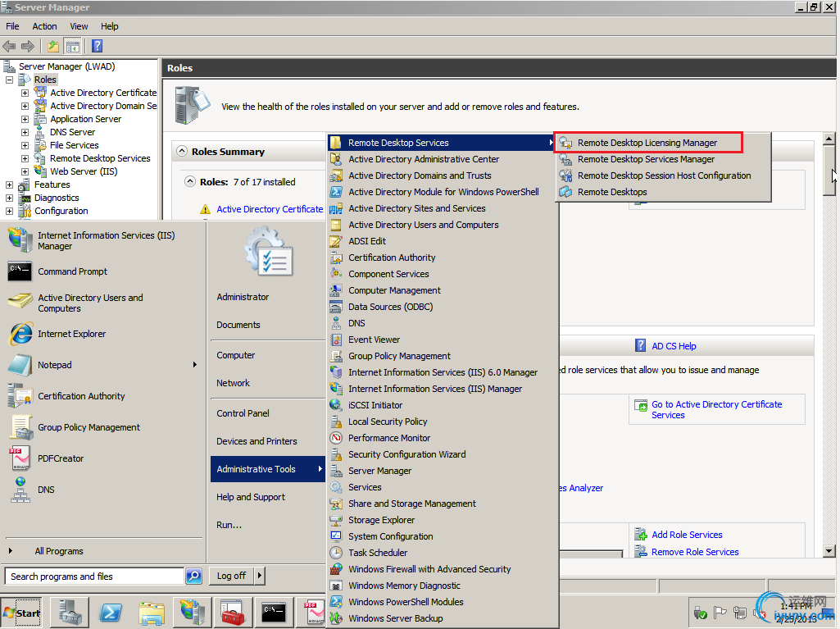Click the Command Prompt taskbar icon

(x=273, y=612)
